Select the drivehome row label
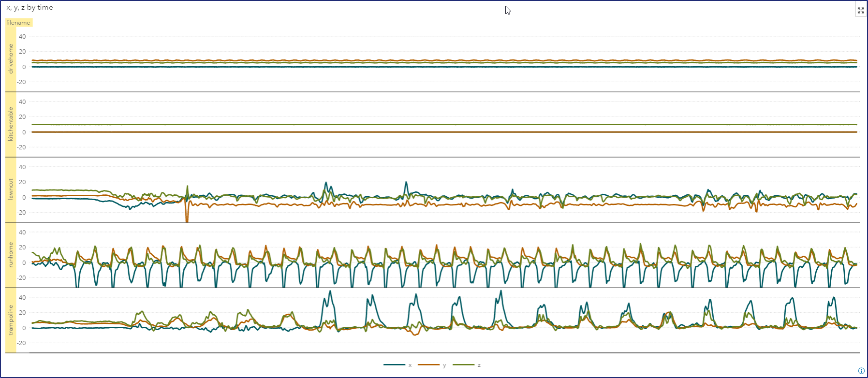Viewport: 868px width, 378px height. (11, 59)
